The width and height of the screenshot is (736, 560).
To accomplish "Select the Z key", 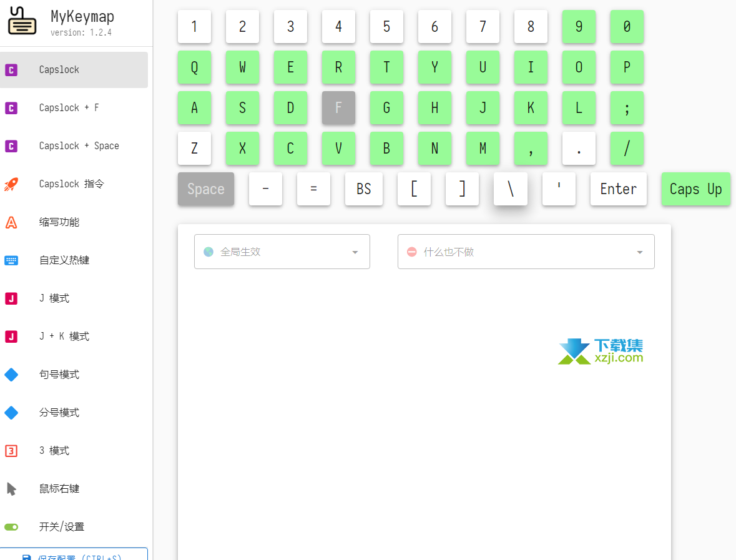I will (194, 149).
